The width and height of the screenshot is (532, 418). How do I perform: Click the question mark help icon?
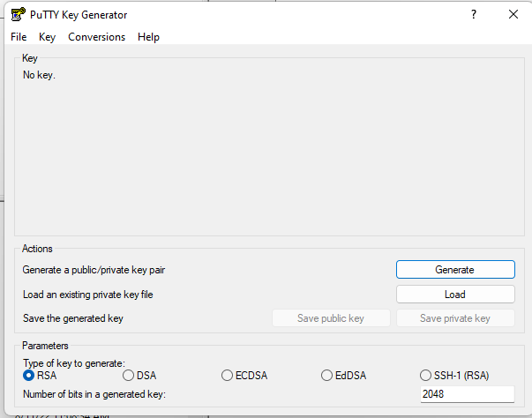click(474, 14)
